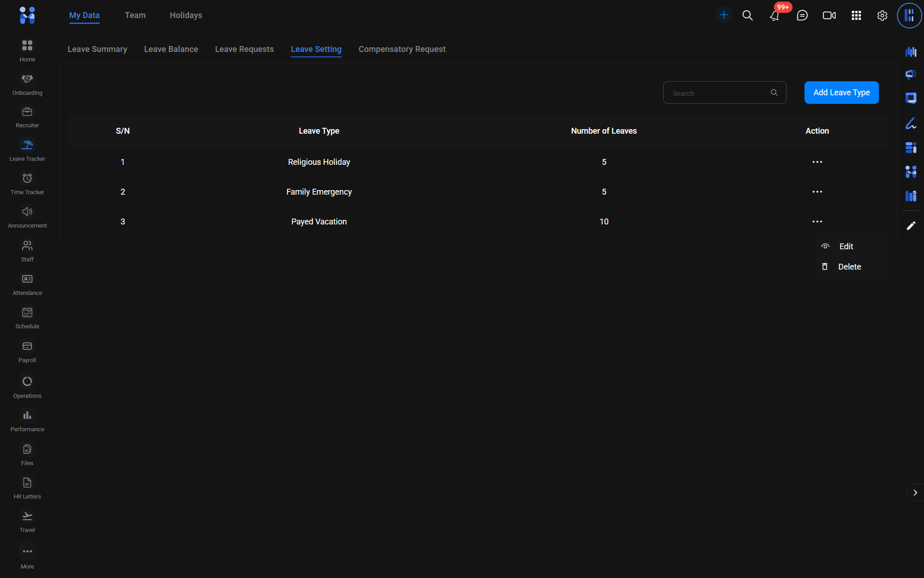Click the chat messages icon
Viewport: 924px width, 578px height.
pos(802,15)
